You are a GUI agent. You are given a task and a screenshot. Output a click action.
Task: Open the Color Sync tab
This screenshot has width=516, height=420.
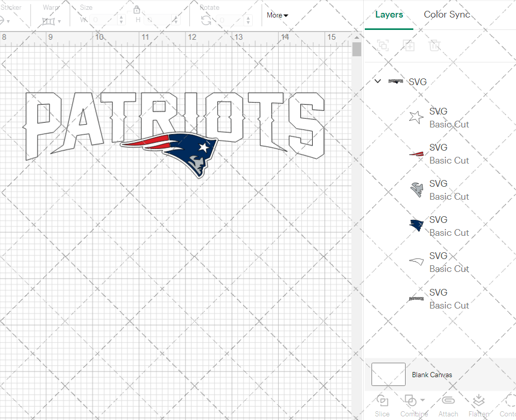pos(446,14)
